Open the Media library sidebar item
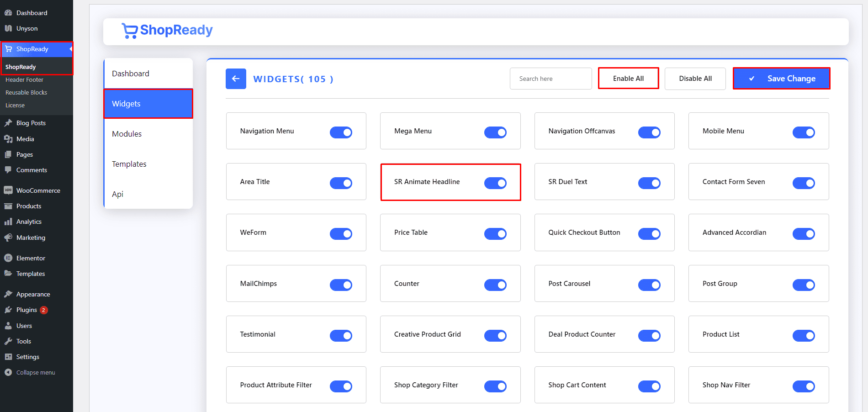Image resolution: width=868 pixels, height=412 pixels. click(x=25, y=139)
